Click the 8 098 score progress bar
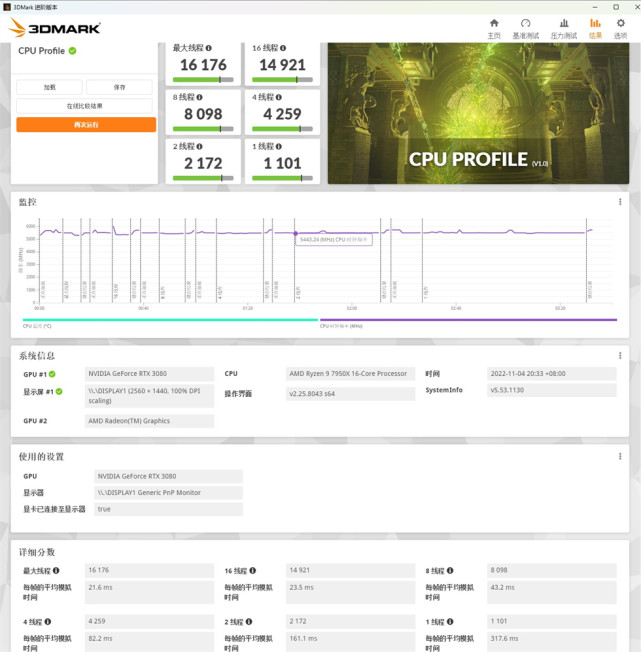The image size is (641, 652). pos(203,129)
